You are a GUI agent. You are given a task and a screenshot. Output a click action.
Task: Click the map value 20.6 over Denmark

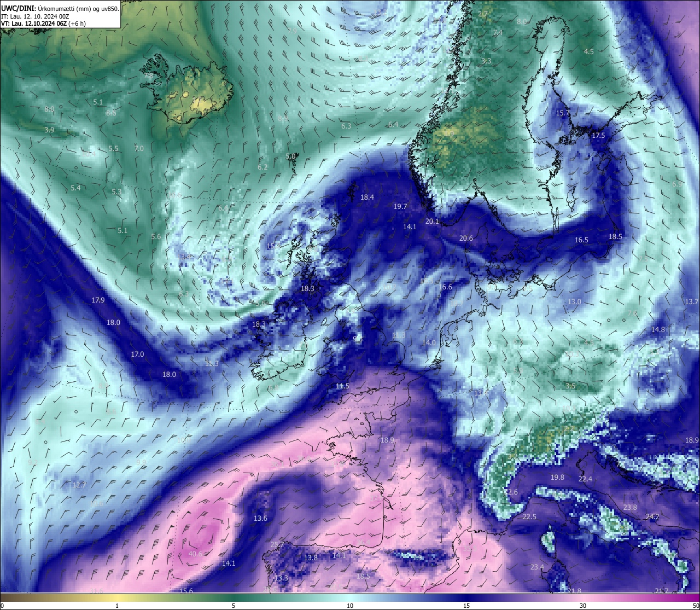point(466,238)
